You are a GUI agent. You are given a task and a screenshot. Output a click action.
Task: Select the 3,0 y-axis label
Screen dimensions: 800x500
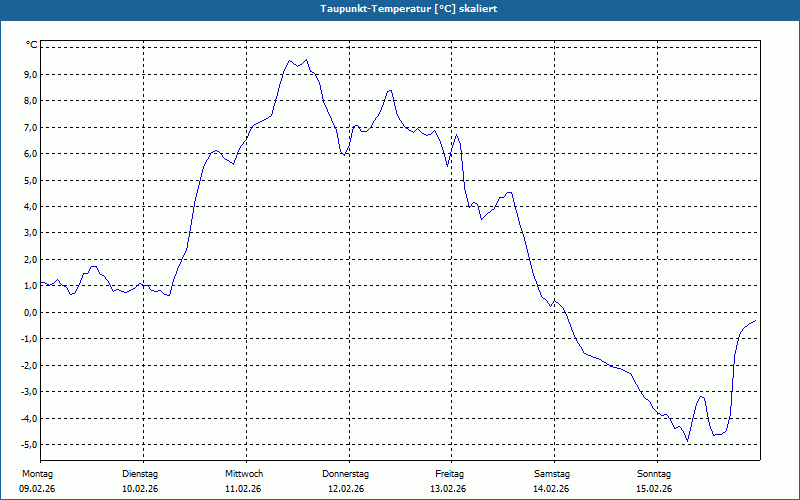click(x=31, y=233)
